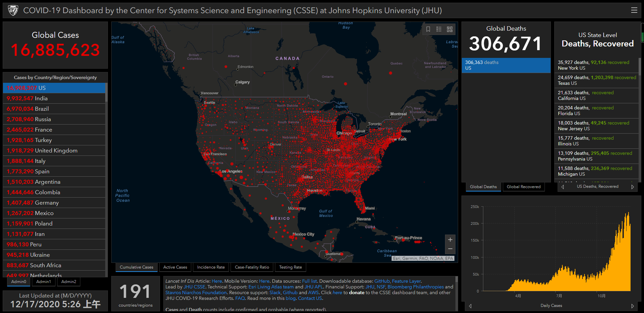The width and height of the screenshot is (644, 313).
Task: Select Peru in the country cases list
Action: (x=54, y=244)
